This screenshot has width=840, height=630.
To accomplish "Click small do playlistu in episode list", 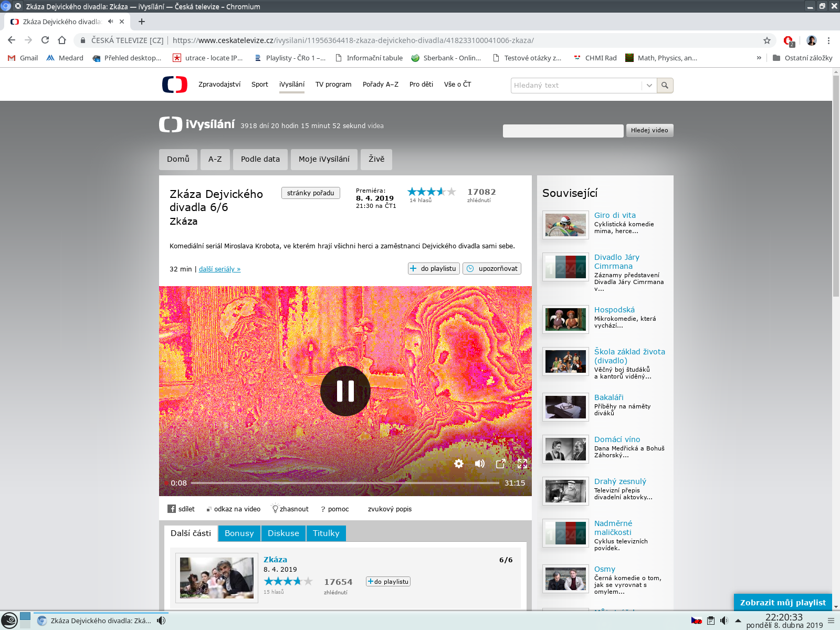I will click(388, 581).
